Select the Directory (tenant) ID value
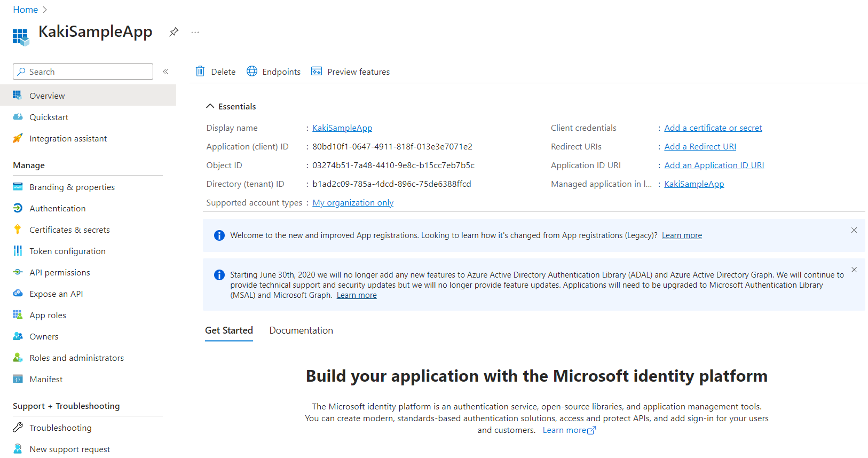 tap(392, 184)
